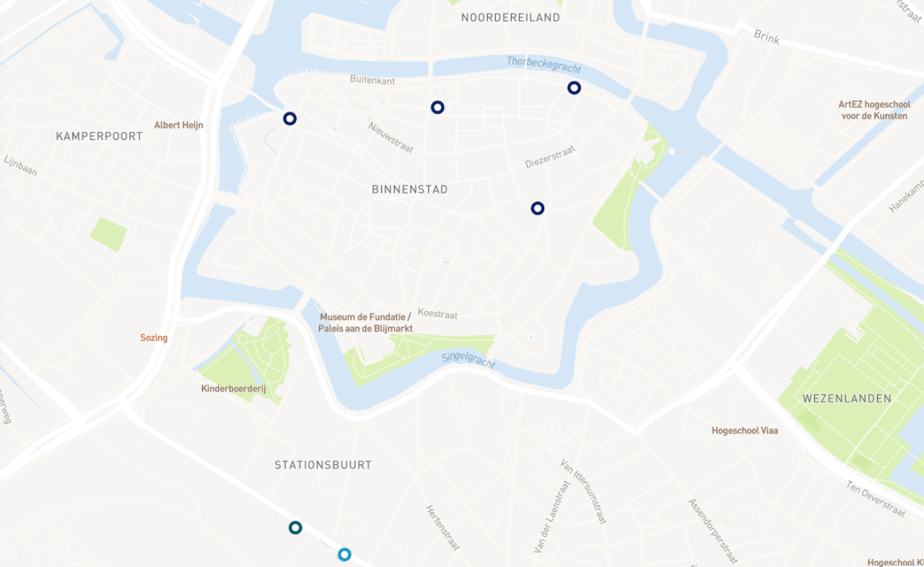Click the navy marker below Thorbeckegracht label
The image size is (924, 567).
click(574, 88)
